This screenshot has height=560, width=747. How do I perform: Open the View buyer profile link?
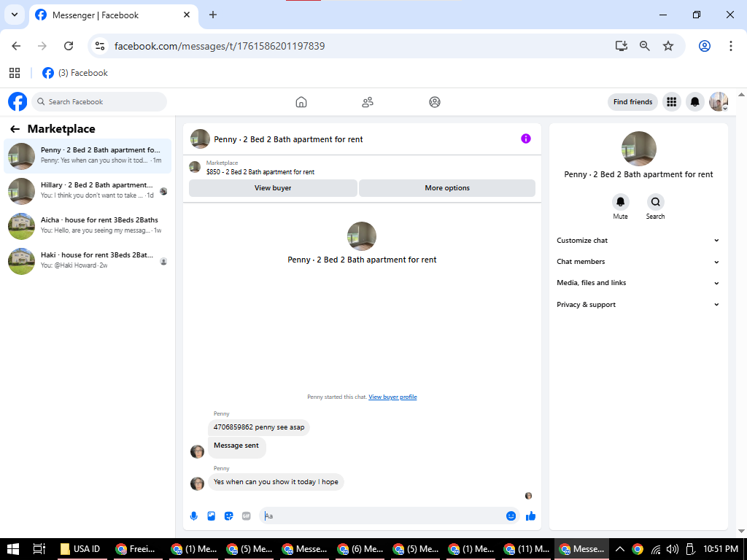tap(392, 397)
